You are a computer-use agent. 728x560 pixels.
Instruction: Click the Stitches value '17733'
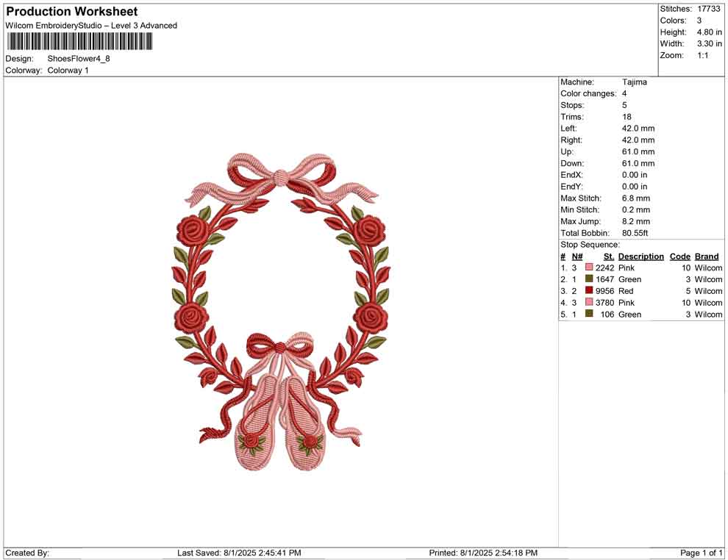coord(708,9)
